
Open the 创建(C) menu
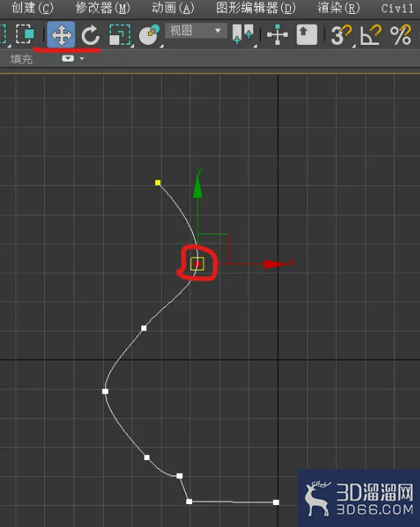pos(32,7)
